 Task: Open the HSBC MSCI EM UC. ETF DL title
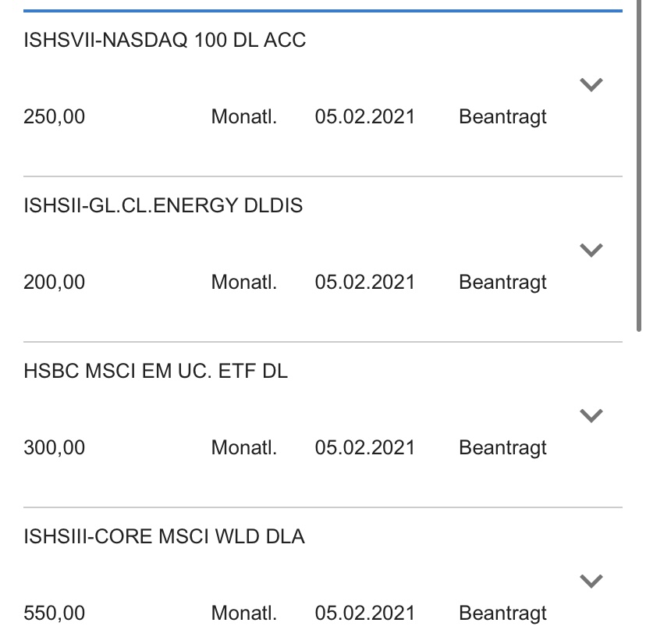pyautogui.click(x=156, y=372)
